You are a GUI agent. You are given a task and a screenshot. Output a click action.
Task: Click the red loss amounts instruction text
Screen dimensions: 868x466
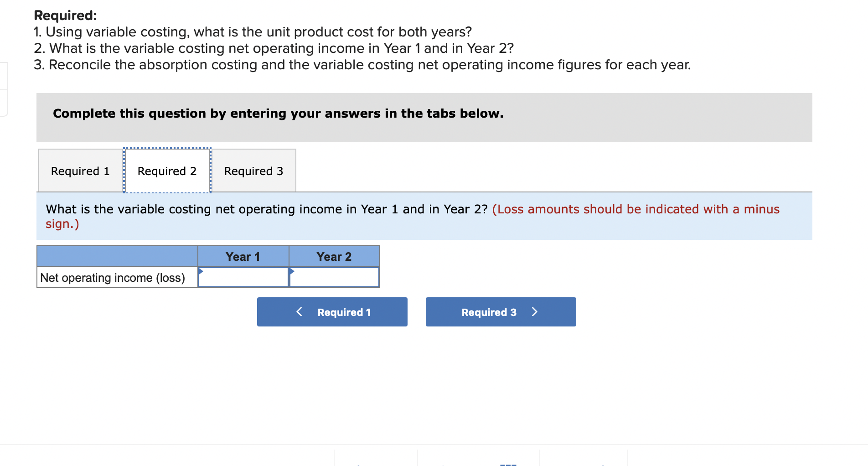coord(635,209)
